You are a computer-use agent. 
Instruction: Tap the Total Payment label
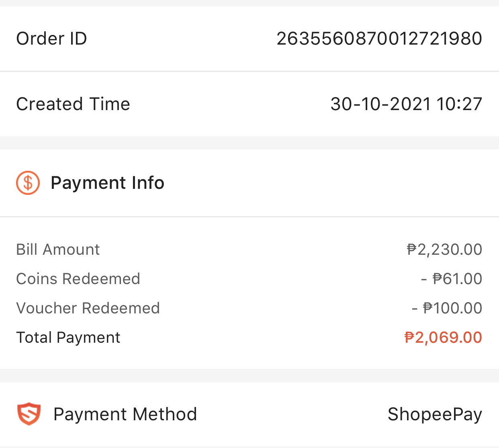coord(68,338)
